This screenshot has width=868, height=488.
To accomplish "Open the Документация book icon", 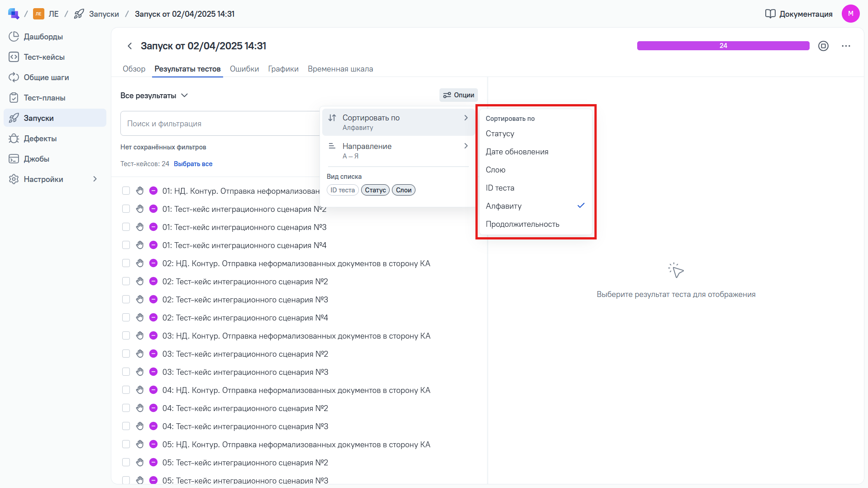I will [x=770, y=14].
